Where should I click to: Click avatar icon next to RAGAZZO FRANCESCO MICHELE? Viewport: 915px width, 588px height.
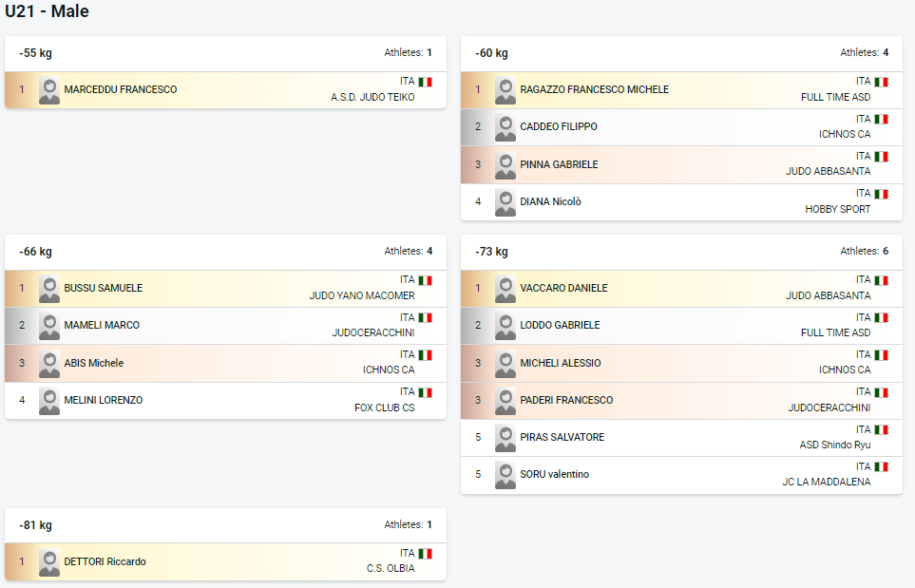tap(505, 90)
